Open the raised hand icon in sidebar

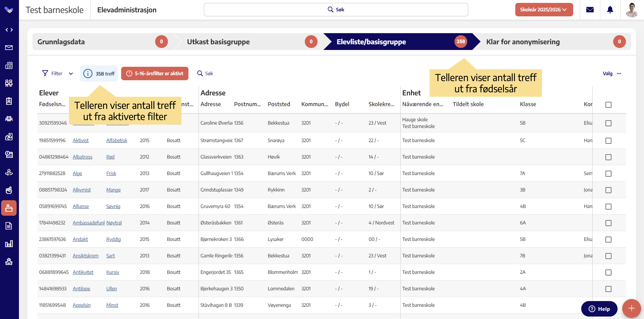(x=9, y=190)
